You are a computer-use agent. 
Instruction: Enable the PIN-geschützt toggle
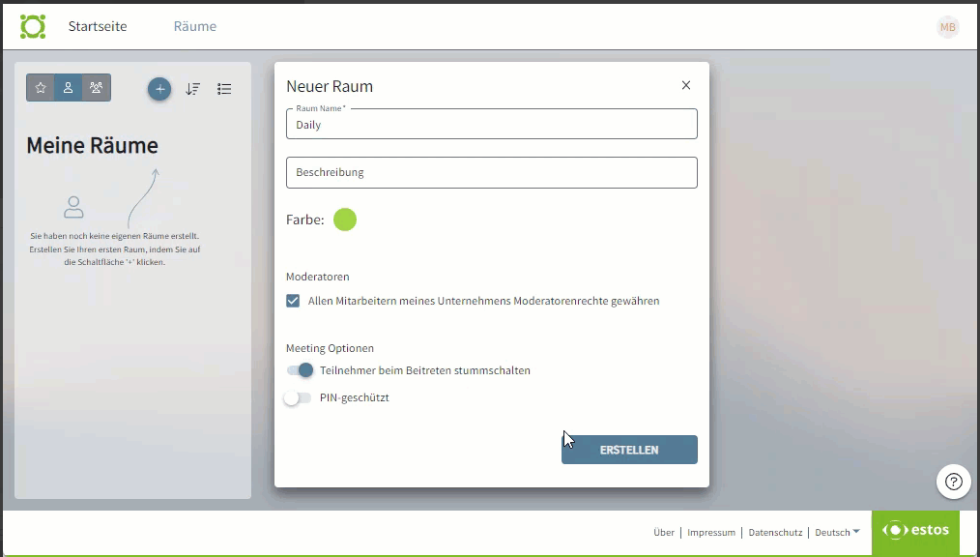[x=298, y=397]
